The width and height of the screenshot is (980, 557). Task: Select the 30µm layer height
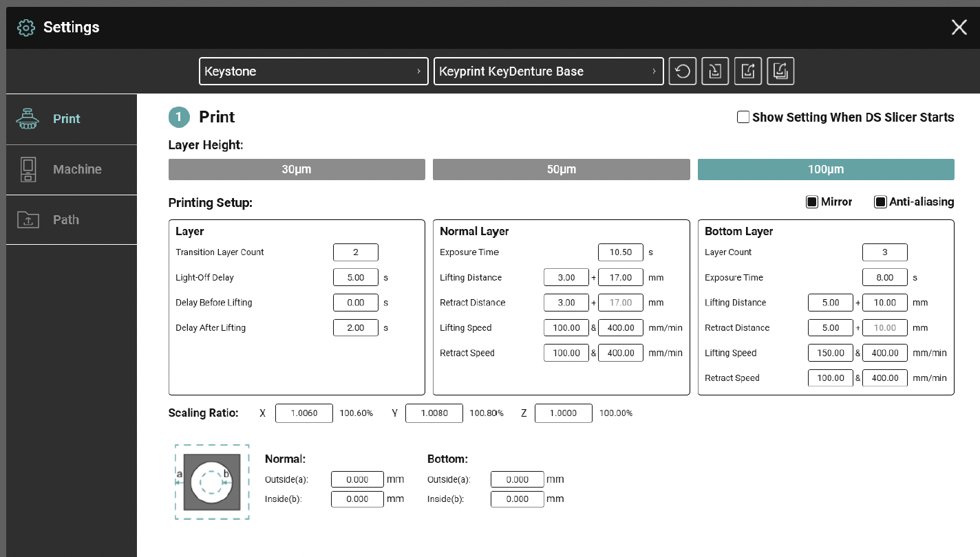(297, 170)
